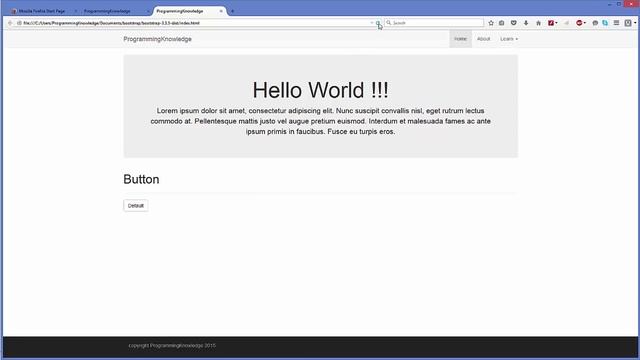Open the red pen extension dropdown arrow
This screenshot has width=640, height=360.
556,23
